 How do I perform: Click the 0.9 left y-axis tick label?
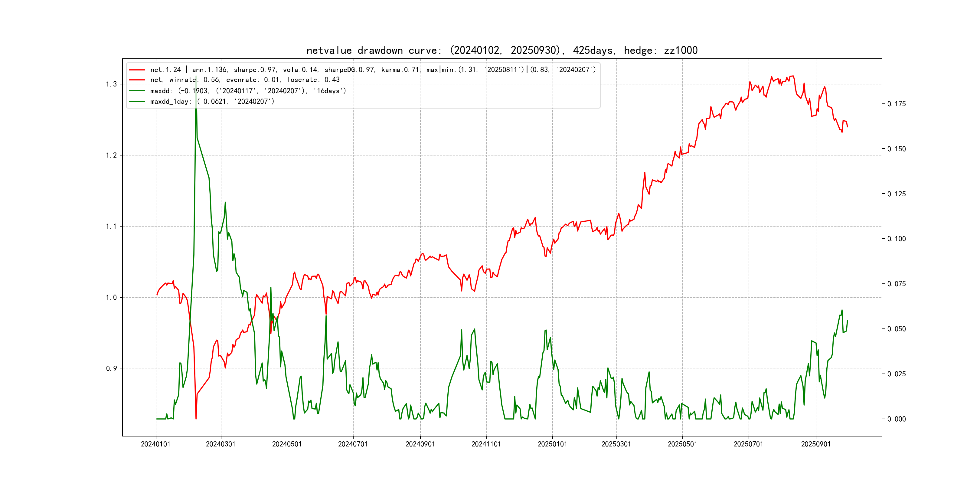(x=111, y=368)
